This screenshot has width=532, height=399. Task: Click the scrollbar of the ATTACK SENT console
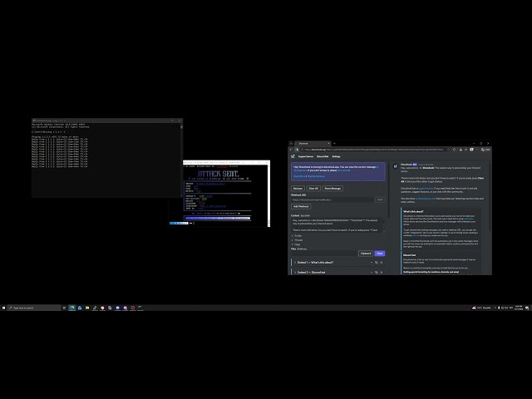click(268, 195)
